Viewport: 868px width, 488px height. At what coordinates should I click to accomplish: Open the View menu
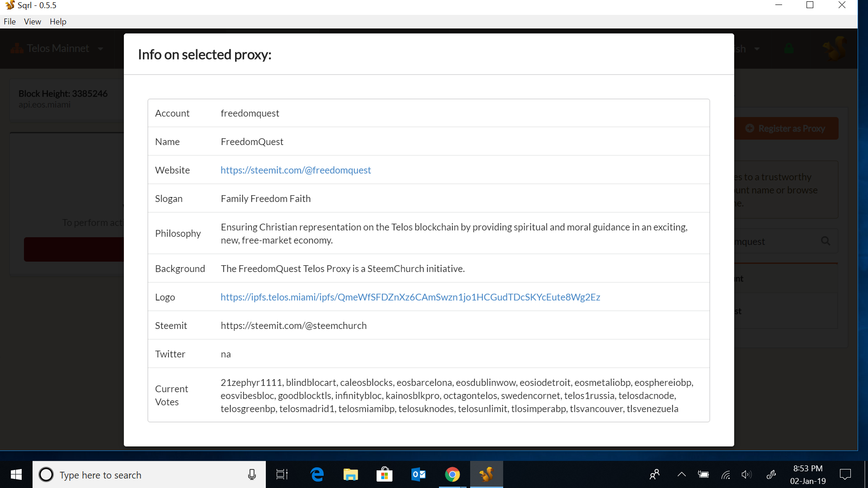[x=32, y=21]
